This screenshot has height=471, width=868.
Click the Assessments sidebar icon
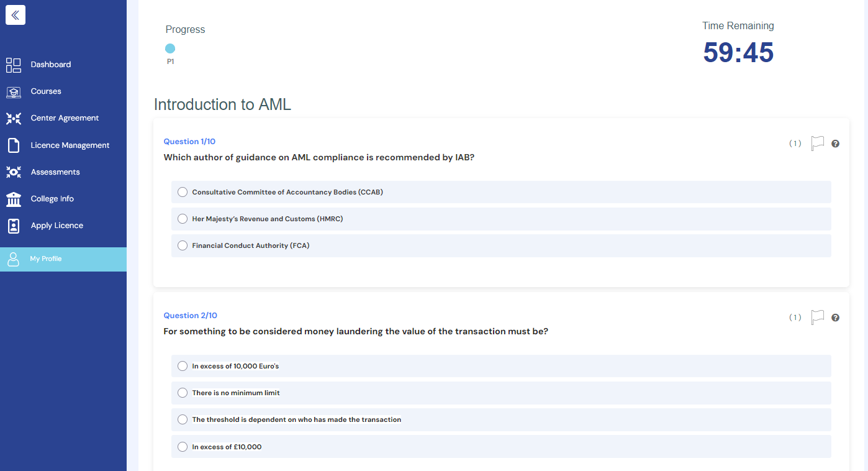pyautogui.click(x=14, y=172)
